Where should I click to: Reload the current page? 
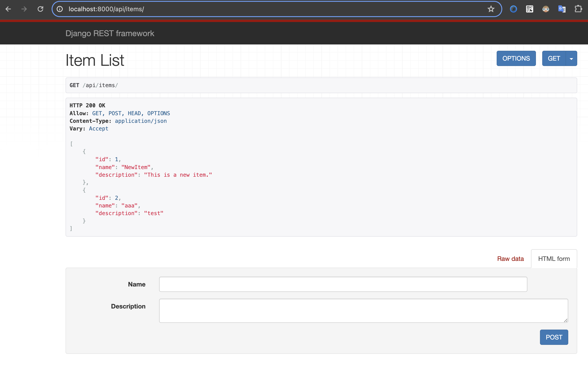(41, 9)
